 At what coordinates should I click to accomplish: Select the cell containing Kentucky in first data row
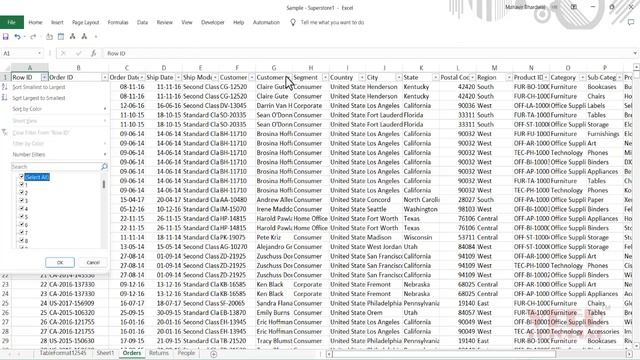click(421, 87)
